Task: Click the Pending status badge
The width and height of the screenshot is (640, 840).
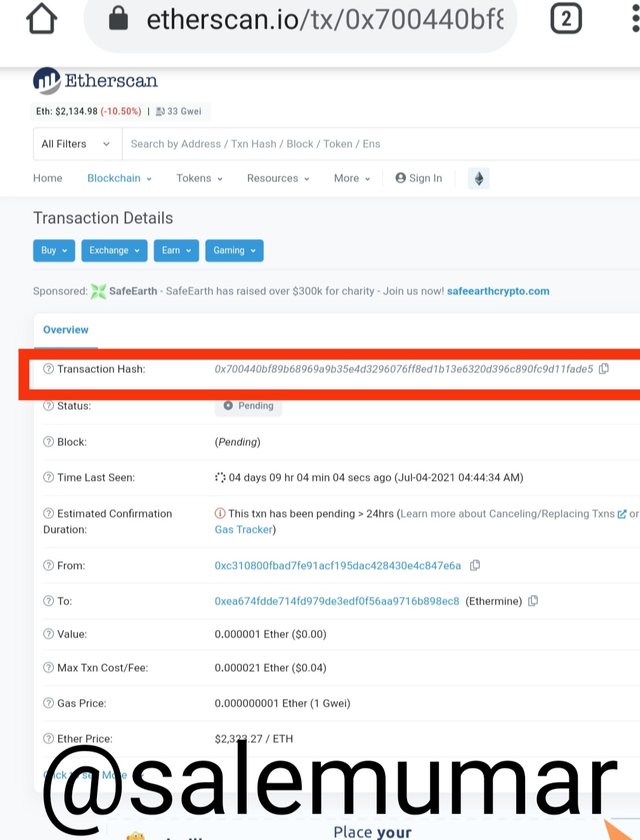Action: coord(249,406)
